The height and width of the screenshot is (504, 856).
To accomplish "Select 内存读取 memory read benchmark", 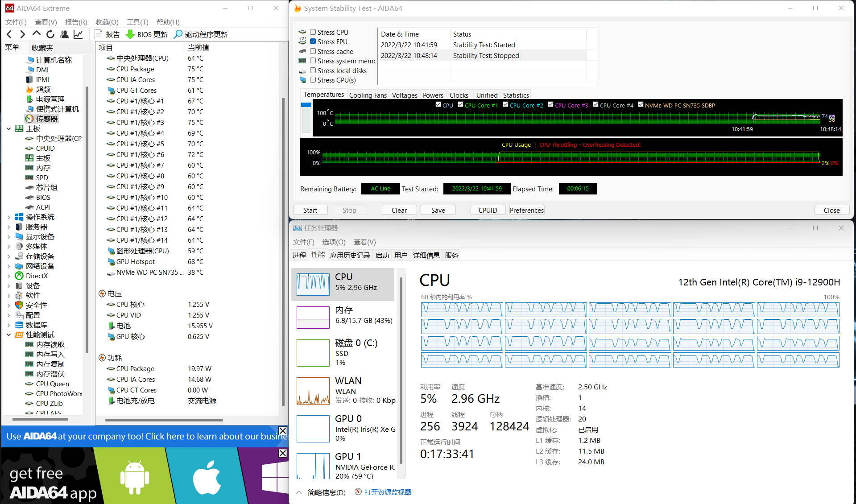I will click(45, 344).
